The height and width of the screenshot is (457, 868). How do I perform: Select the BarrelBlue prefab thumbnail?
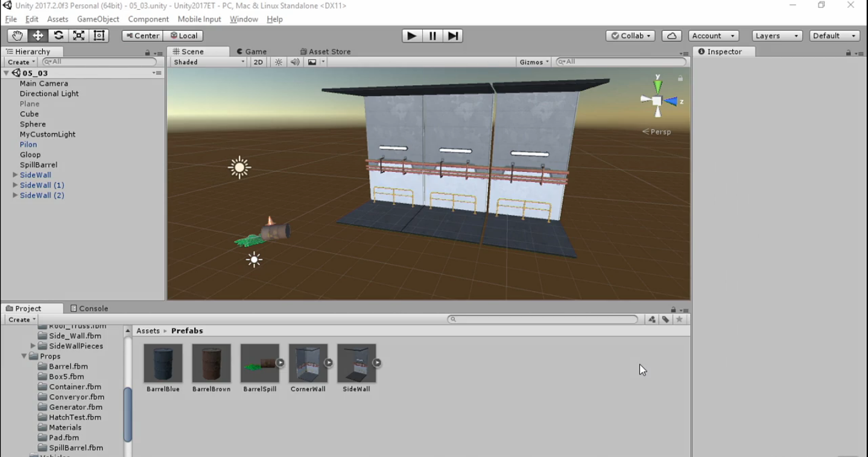point(163,364)
